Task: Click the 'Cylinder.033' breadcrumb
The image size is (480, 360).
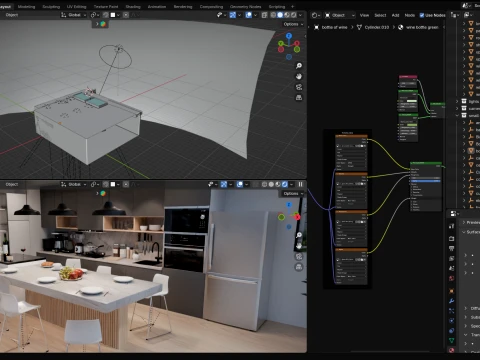Action: (x=377, y=27)
